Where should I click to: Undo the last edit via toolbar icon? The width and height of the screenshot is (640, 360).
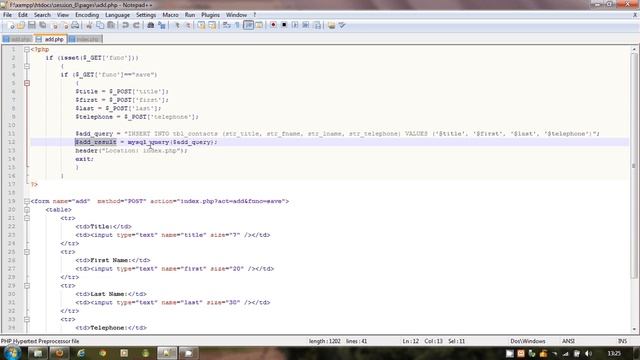tap(125, 25)
